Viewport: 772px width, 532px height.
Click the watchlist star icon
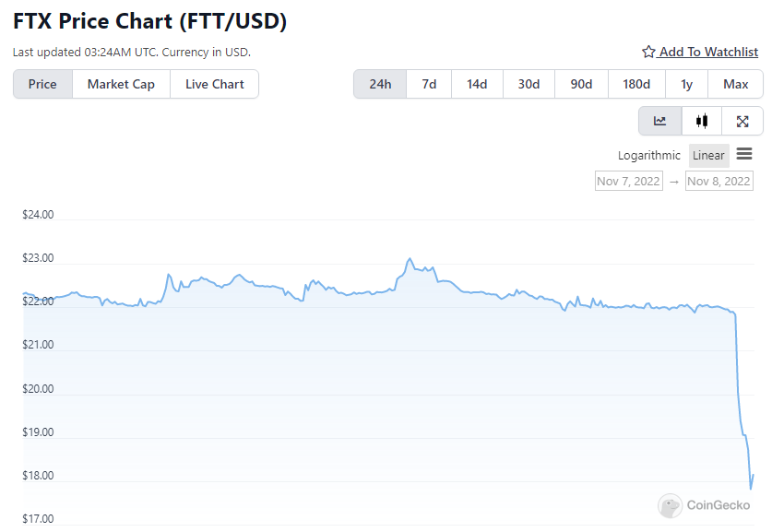(x=648, y=52)
